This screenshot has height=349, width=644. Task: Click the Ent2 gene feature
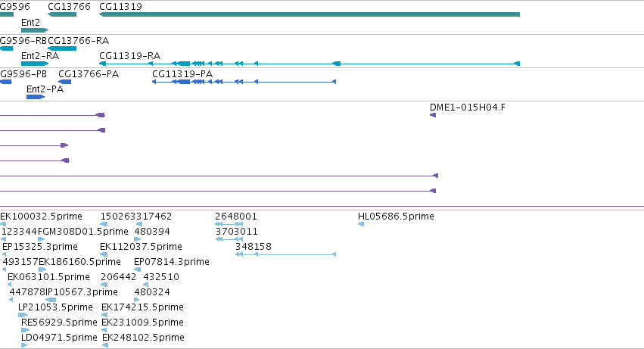pyautogui.click(x=35, y=30)
